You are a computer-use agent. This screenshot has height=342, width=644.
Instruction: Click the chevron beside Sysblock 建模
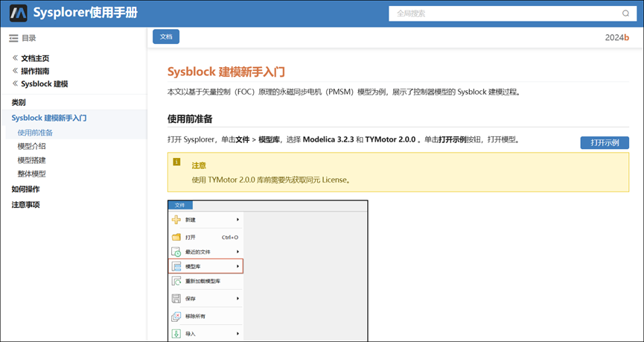pos(15,83)
